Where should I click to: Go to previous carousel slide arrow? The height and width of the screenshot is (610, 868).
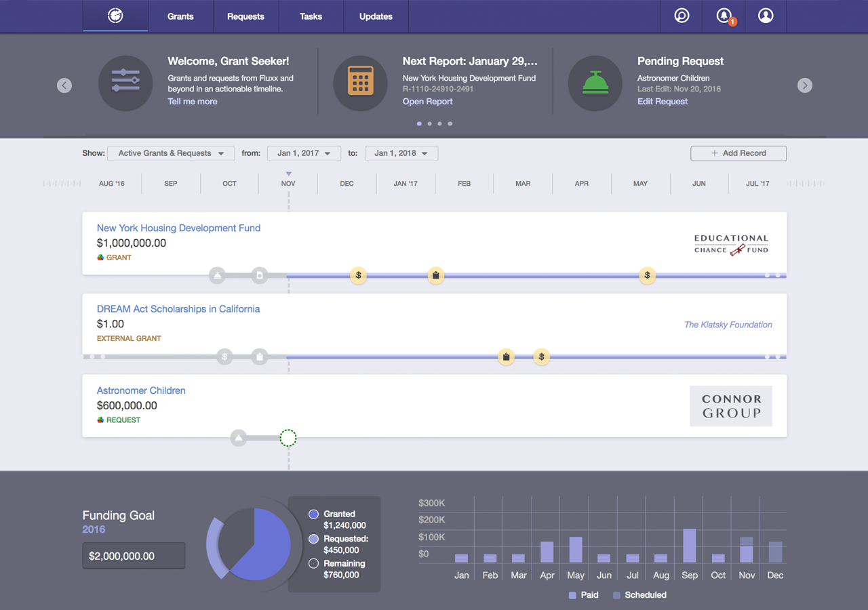click(64, 85)
